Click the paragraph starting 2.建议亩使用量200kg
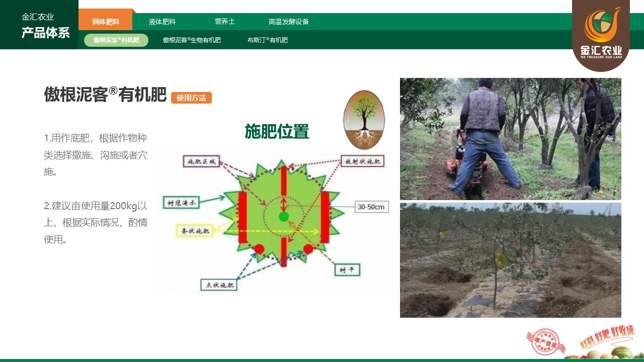The image size is (644, 362). 96,223
